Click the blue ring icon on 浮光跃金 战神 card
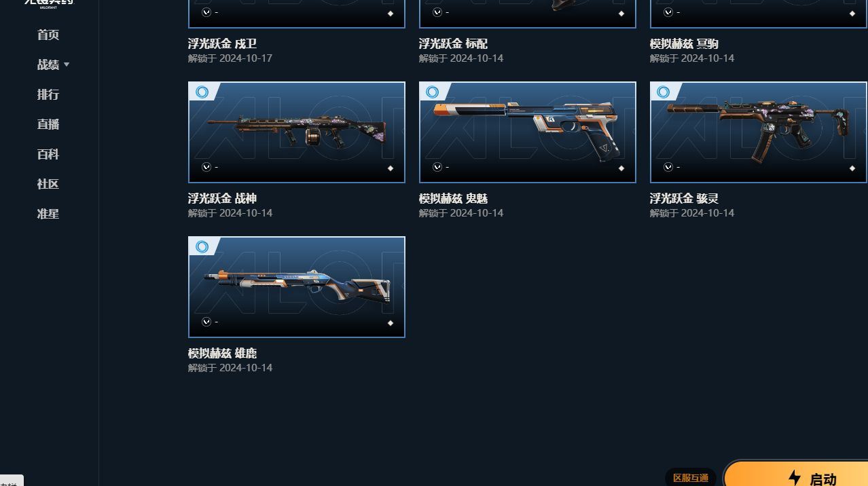 pyautogui.click(x=202, y=92)
